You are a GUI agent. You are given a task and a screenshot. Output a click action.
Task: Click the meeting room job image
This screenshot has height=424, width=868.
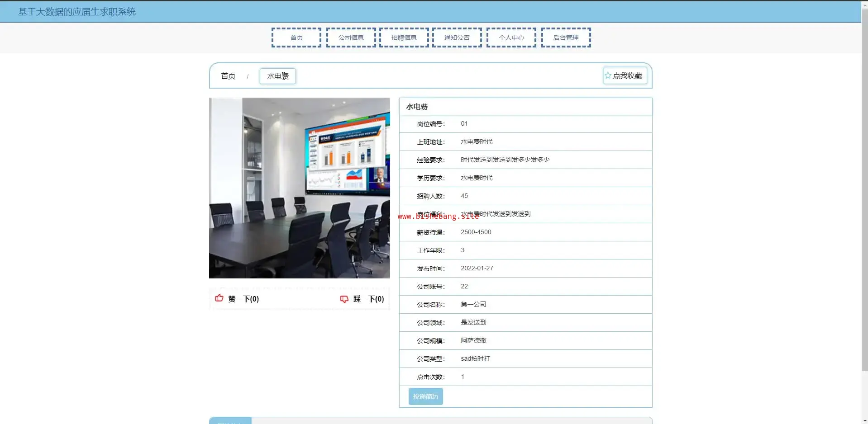pos(299,188)
